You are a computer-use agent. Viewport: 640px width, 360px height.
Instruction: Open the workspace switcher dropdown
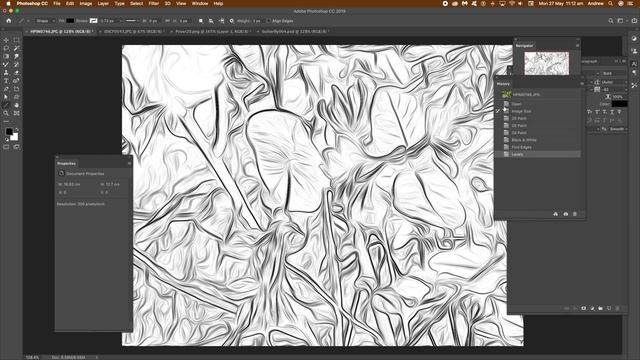pos(621,21)
